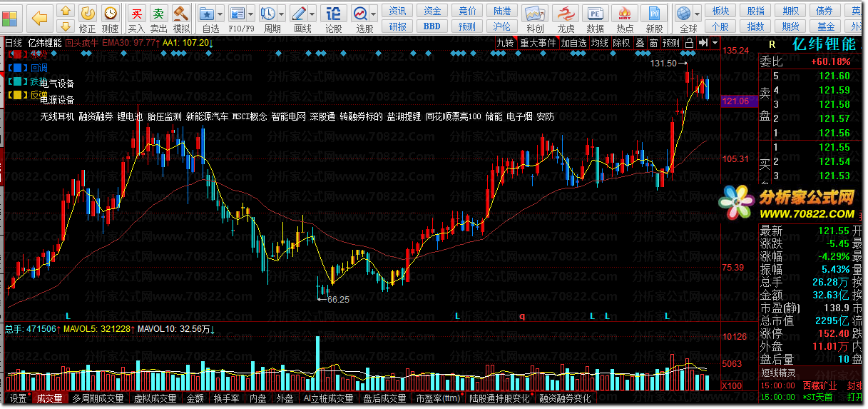Click the 回头疯牛 indicator name

(x=82, y=43)
